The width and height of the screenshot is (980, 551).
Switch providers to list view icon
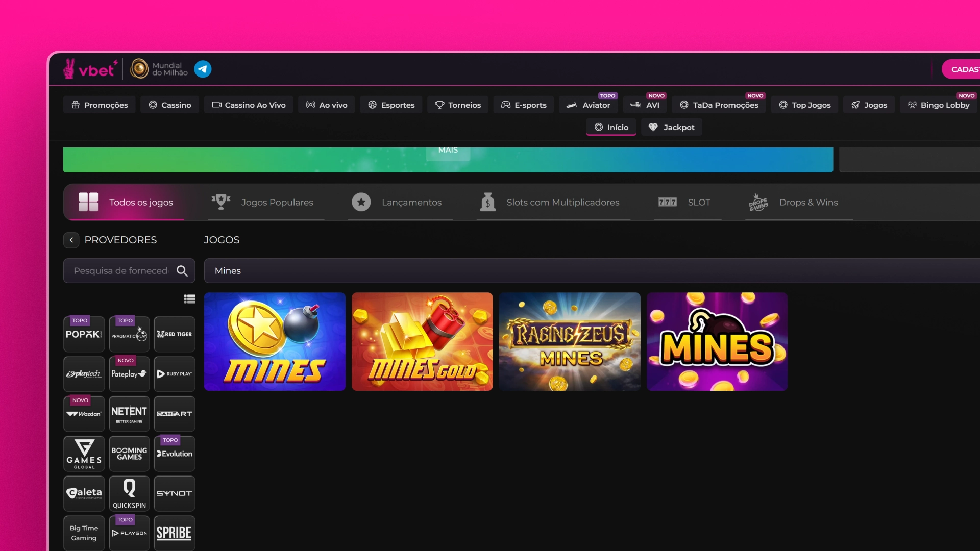pyautogui.click(x=189, y=299)
